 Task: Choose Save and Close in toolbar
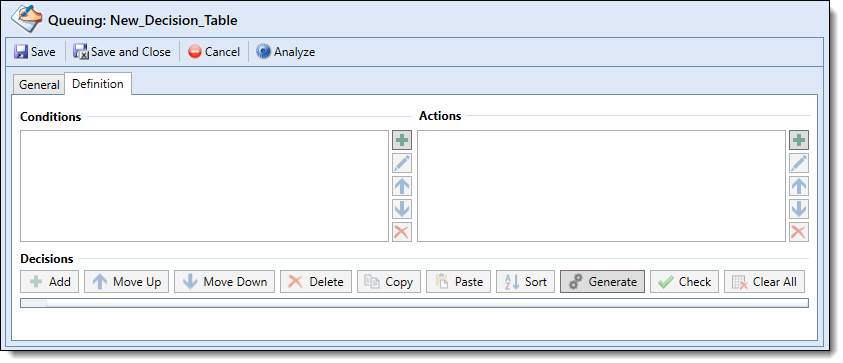point(122,52)
